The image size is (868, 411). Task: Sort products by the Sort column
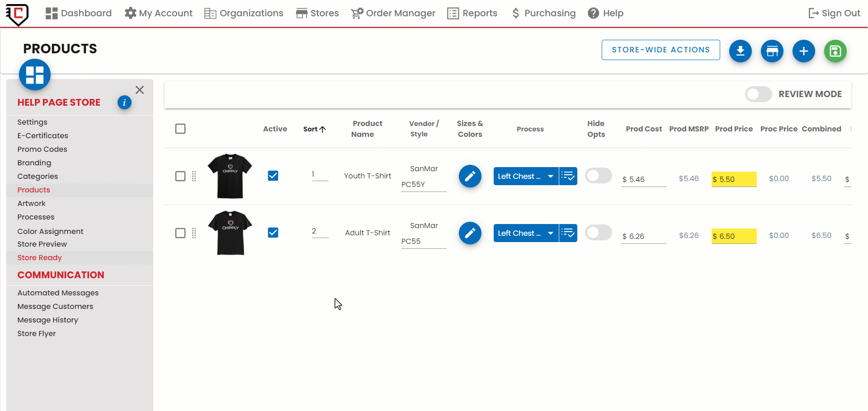314,129
